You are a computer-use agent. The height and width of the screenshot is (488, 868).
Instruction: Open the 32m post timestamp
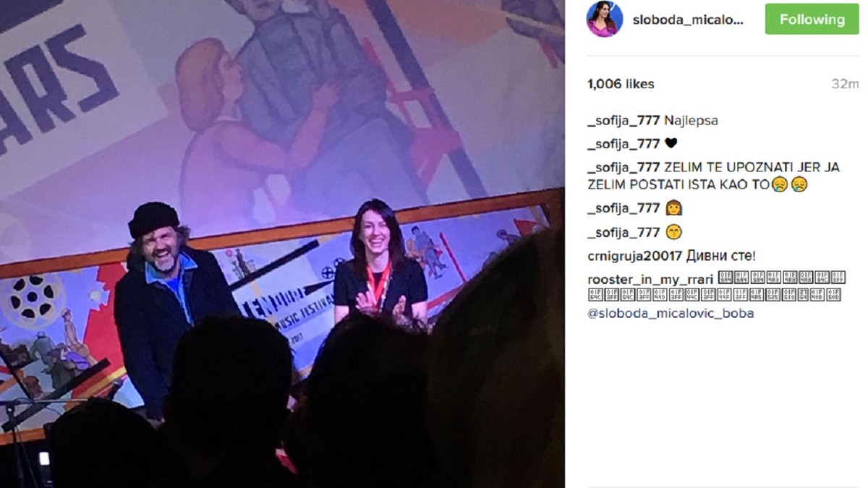tap(844, 84)
